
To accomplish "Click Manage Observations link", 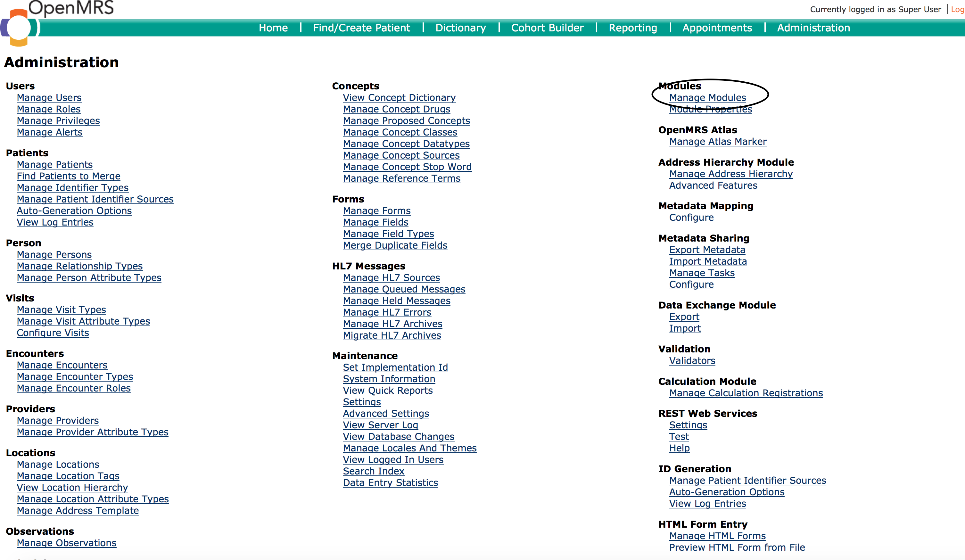I will [x=67, y=543].
